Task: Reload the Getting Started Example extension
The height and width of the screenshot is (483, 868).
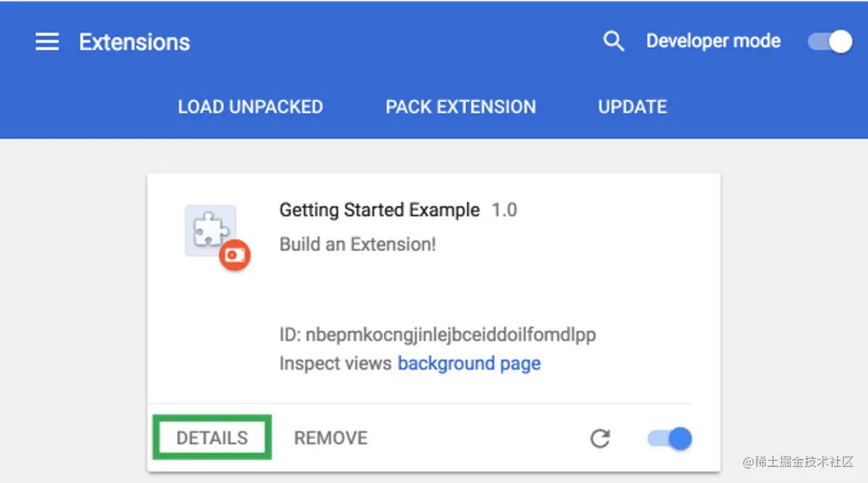Action: pos(600,439)
